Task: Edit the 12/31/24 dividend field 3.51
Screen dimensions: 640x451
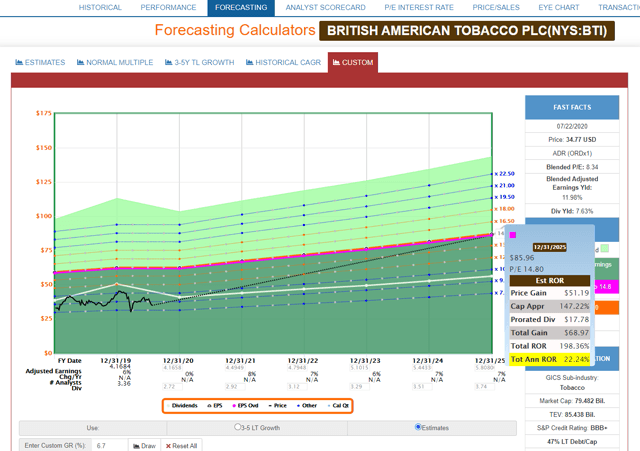Action: pyautogui.click(x=422, y=387)
